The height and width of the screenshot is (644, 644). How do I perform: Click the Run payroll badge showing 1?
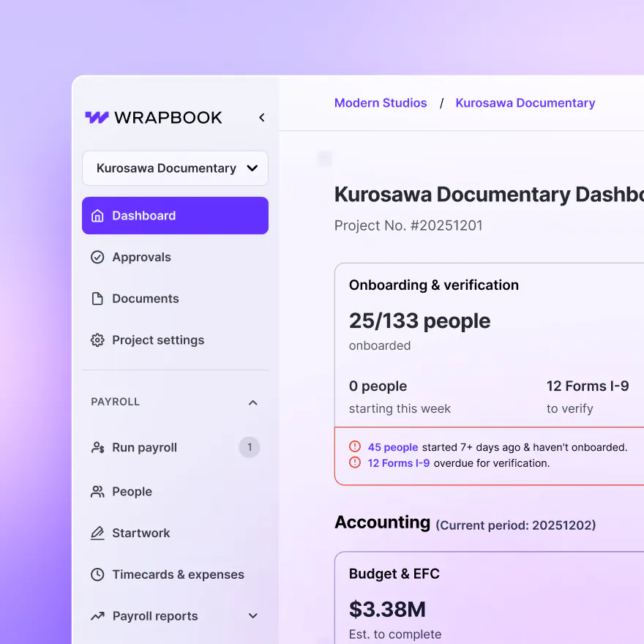point(250,447)
